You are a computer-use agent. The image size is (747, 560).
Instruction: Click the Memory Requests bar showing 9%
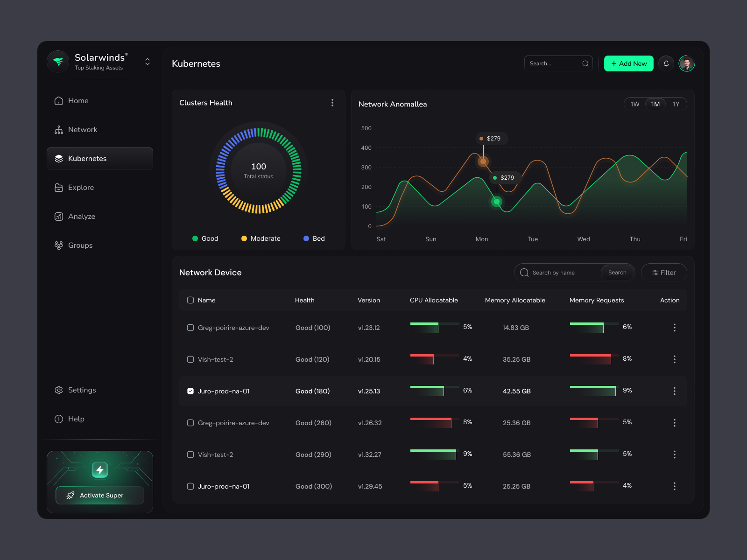point(594,391)
